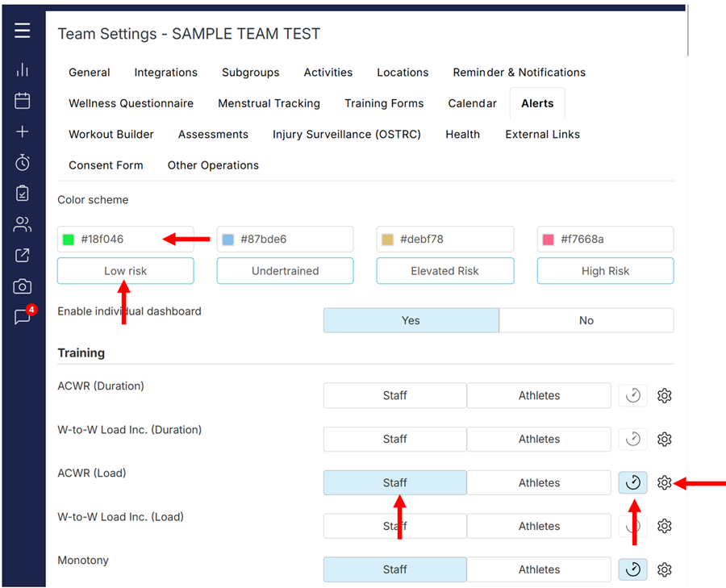The height and width of the screenshot is (588, 726).
Task: Switch to the Integrations tab
Action: [165, 73]
